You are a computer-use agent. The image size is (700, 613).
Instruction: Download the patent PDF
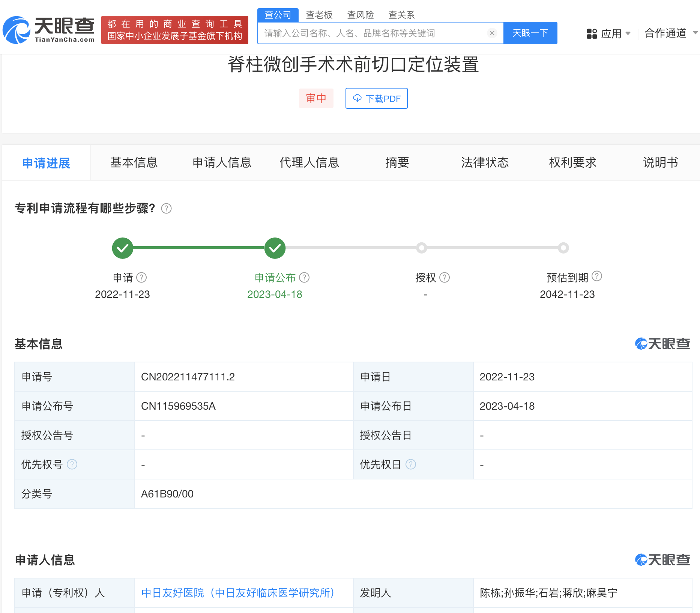point(376,98)
